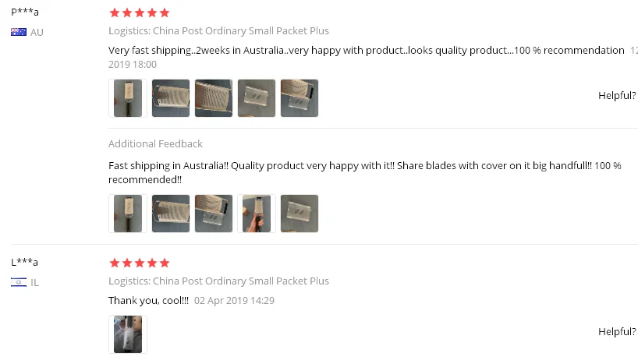Click P***a's five-star rating
This screenshot has width=638, height=364.
coord(139,12)
